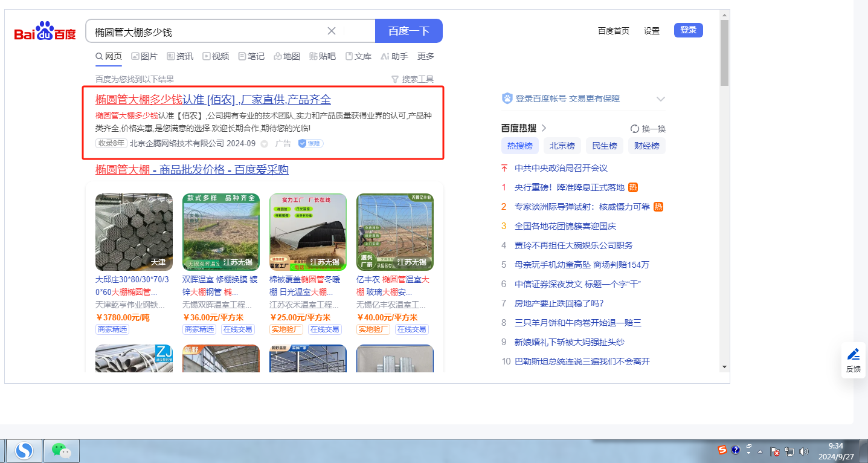
Task: Open hot search 中共中央政治局召开会议
Action: 561,168
